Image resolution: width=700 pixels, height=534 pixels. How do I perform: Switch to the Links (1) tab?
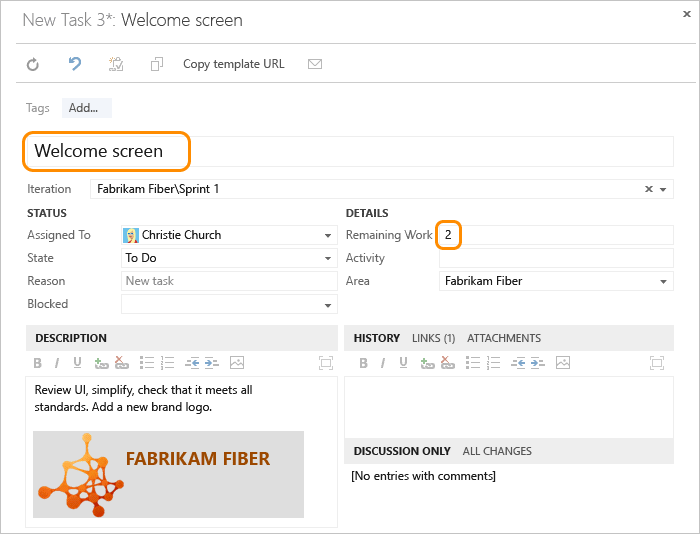pyautogui.click(x=433, y=338)
